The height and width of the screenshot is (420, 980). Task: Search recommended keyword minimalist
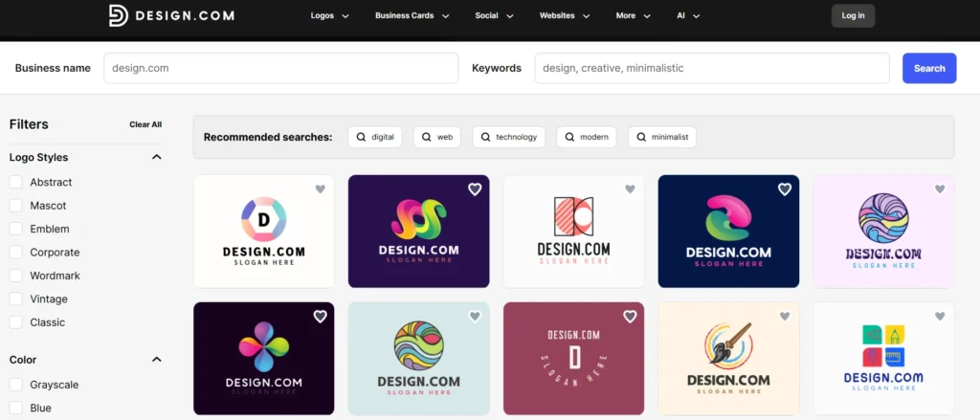point(662,137)
